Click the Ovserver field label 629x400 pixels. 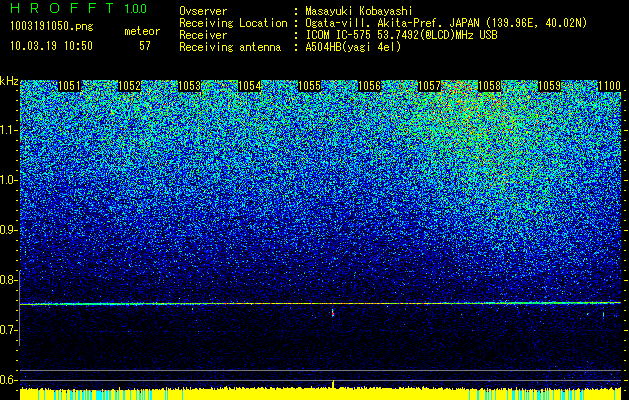(x=203, y=11)
